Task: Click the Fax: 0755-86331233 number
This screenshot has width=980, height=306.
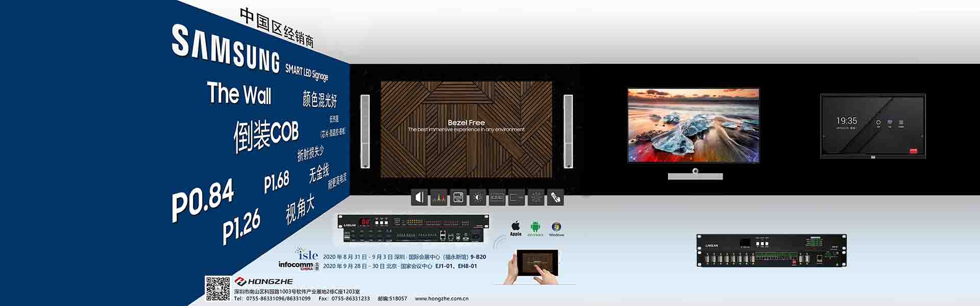Action: [x=344, y=298]
